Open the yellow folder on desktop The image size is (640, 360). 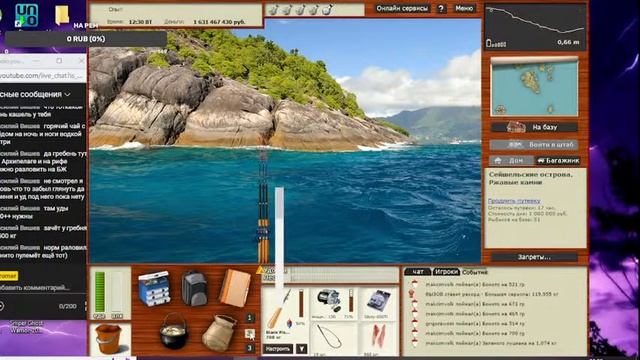(x=62, y=15)
